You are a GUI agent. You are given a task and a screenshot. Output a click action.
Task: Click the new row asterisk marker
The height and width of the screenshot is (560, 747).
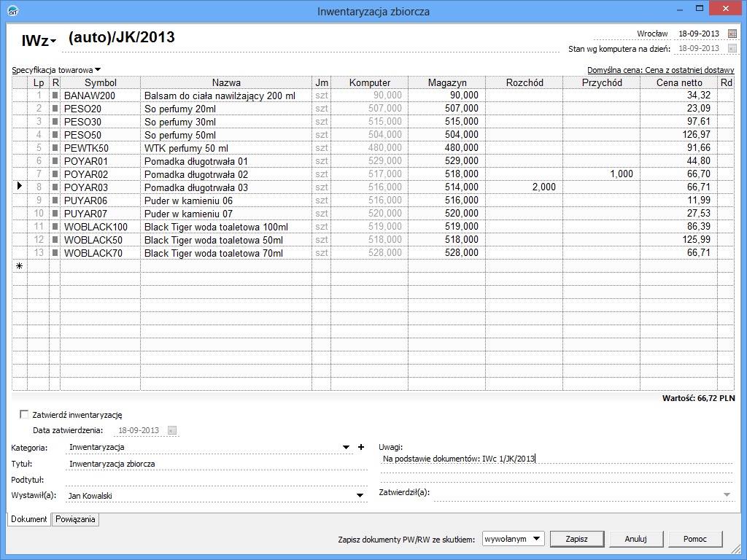click(x=20, y=266)
